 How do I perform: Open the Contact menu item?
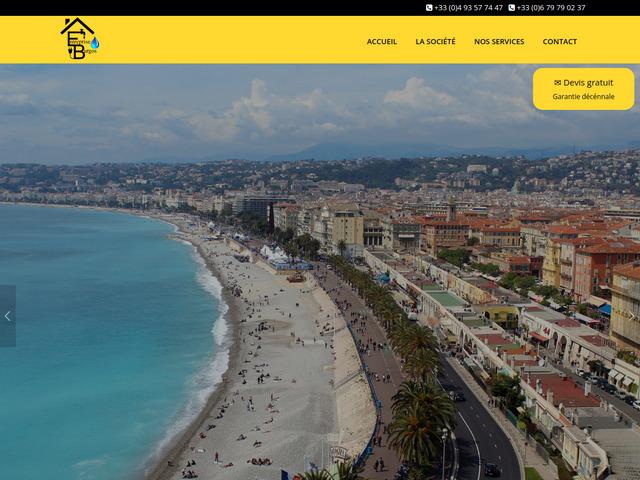(x=560, y=41)
